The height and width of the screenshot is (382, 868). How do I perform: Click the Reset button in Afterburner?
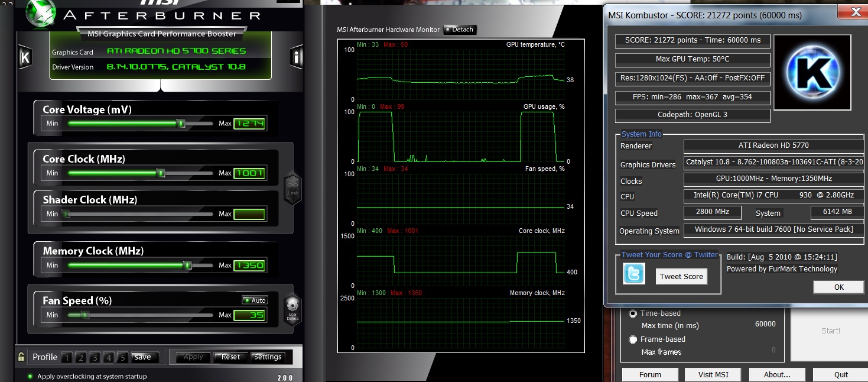230,357
